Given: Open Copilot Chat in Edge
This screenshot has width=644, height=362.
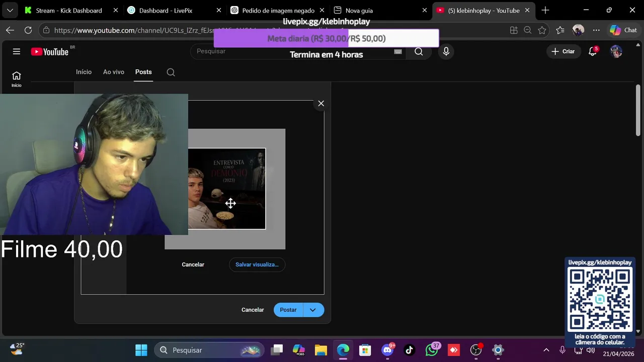Looking at the screenshot, I should 623,30.
